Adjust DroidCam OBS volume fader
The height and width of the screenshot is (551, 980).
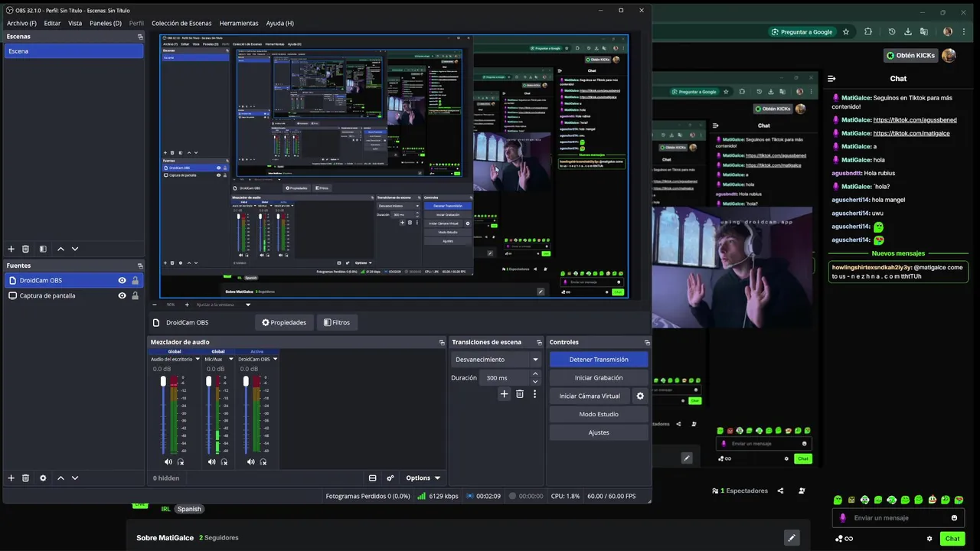pos(246,381)
